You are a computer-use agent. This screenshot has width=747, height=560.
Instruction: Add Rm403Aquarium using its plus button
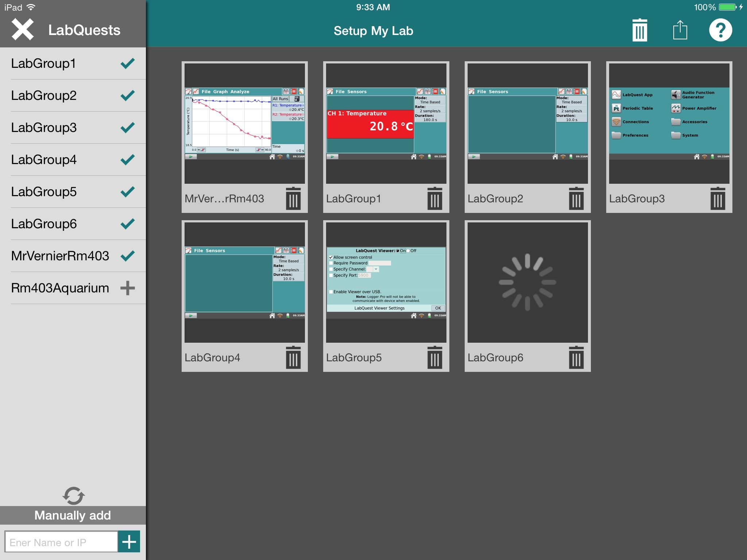tap(128, 288)
